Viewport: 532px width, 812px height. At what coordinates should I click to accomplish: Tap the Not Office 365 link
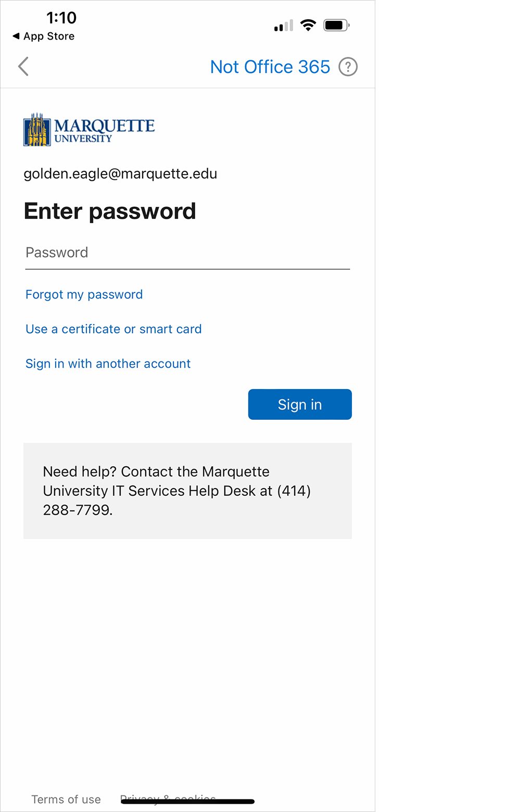click(270, 67)
